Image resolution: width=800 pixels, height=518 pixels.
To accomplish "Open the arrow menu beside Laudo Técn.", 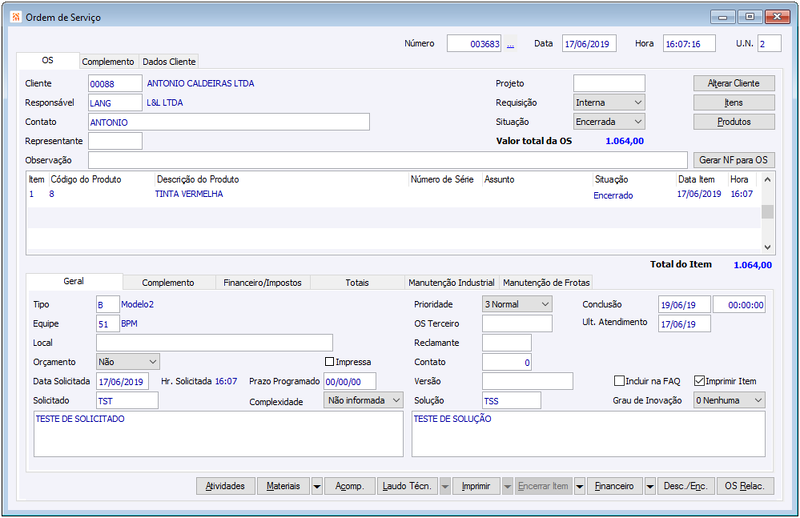I will click(x=445, y=486).
